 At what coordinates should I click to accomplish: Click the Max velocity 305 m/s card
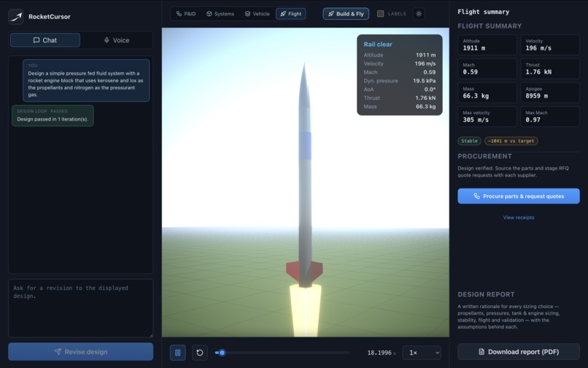click(487, 116)
